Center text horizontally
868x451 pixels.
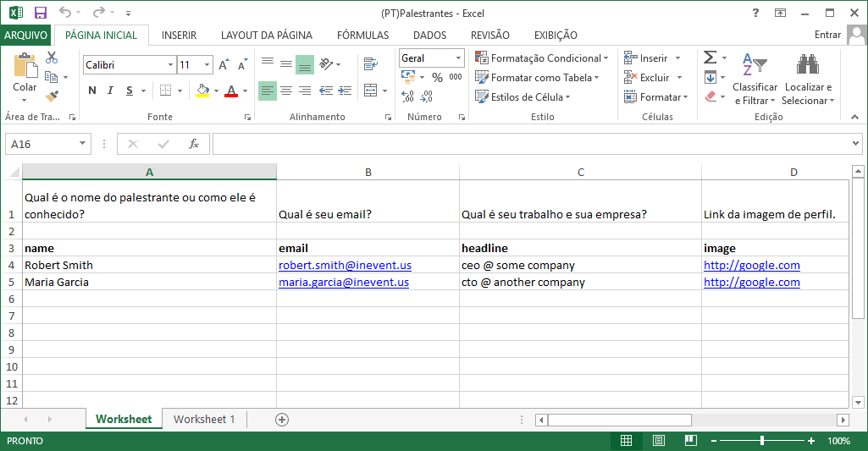tap(286, 91)
